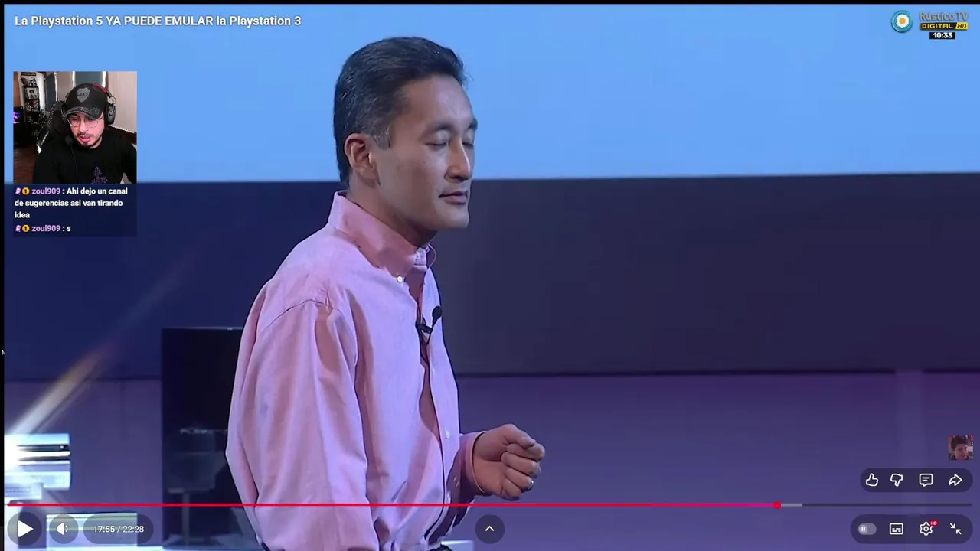Click the 17:55 / 22:28 time display

pos(119,529)
